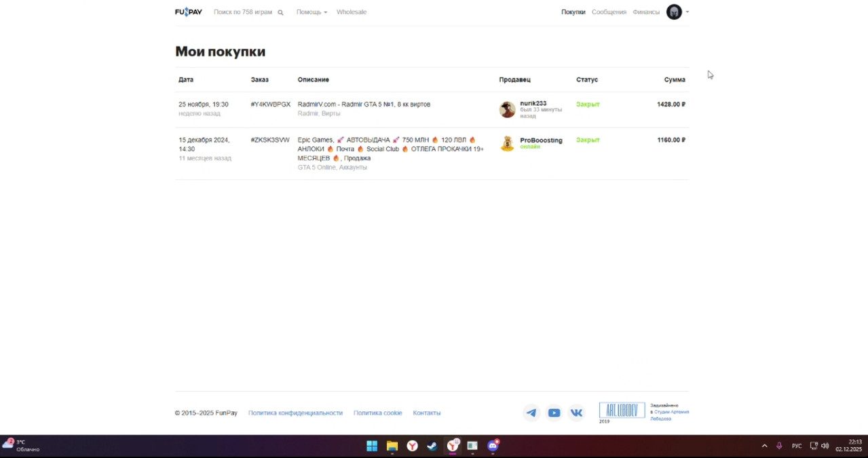Open the taskbar clock and date
The height and width of the screenshot is (458, 868).
click(x=848, y=446)
